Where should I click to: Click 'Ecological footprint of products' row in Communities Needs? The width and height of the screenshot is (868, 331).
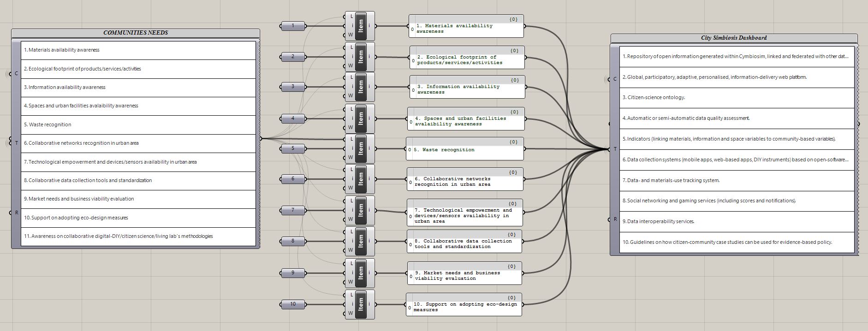tap(138, 69)
